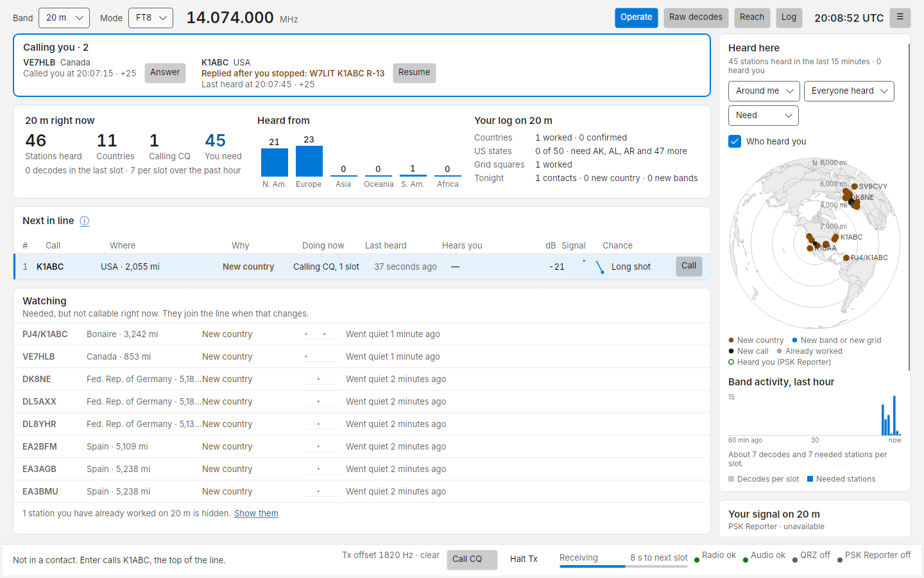Viewport: 924px width, 578px height.
Task: Select the DL8YHR row in Watching
Action: tap(362, 424)
